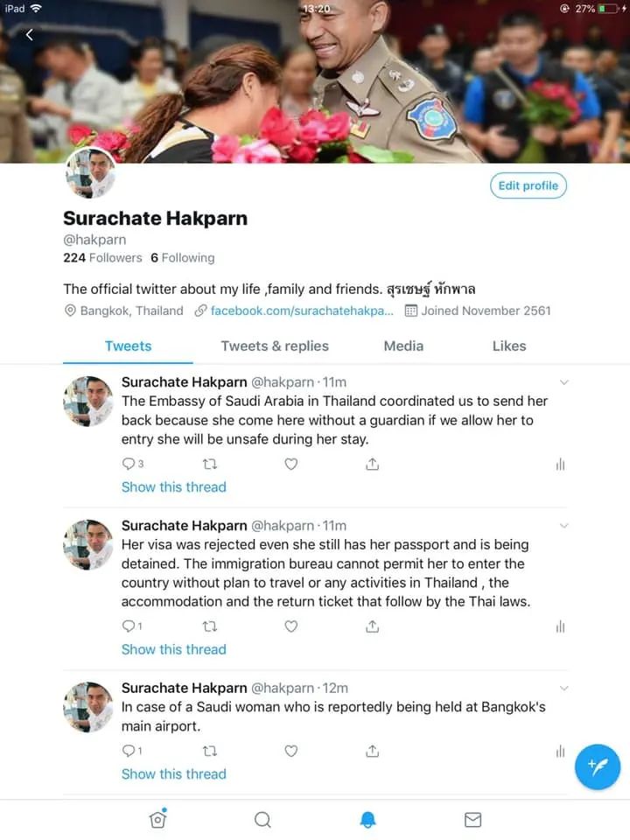Switch to the Media tab
This screenshot has width=630, height=840.
pos(403,346)
